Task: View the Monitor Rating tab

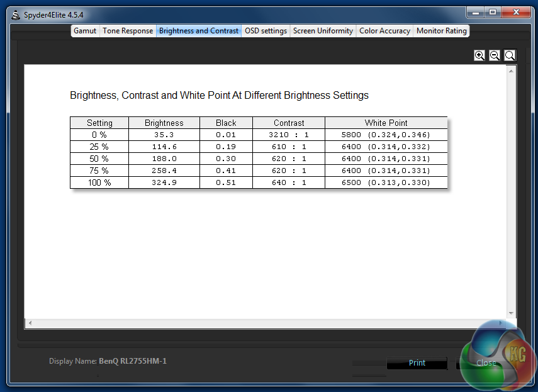Action: point(441,31)
